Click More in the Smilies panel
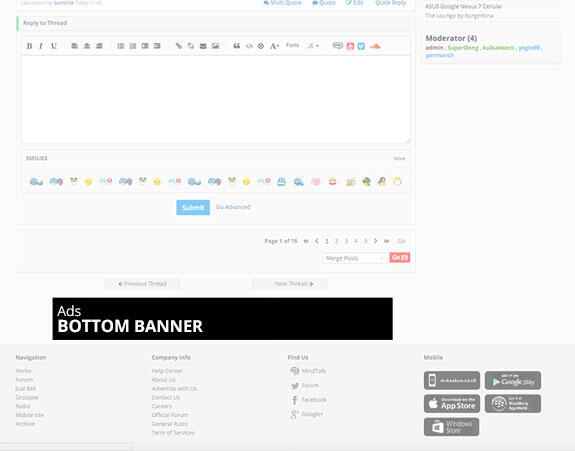575x451 pixels. click(399, 158)
